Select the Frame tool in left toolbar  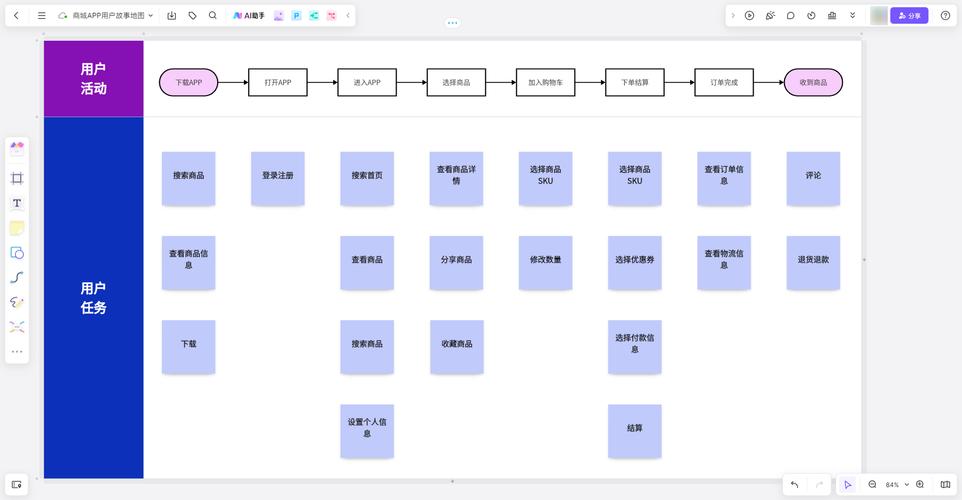(17, 179)
